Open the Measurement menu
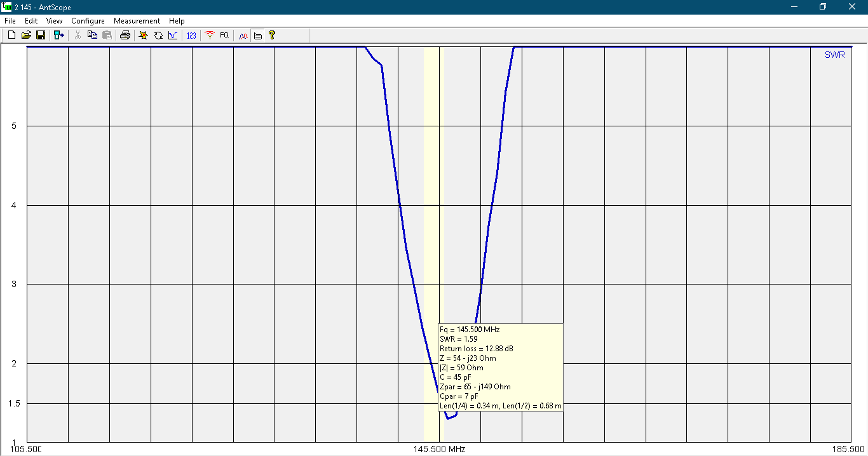 point(137,21)
